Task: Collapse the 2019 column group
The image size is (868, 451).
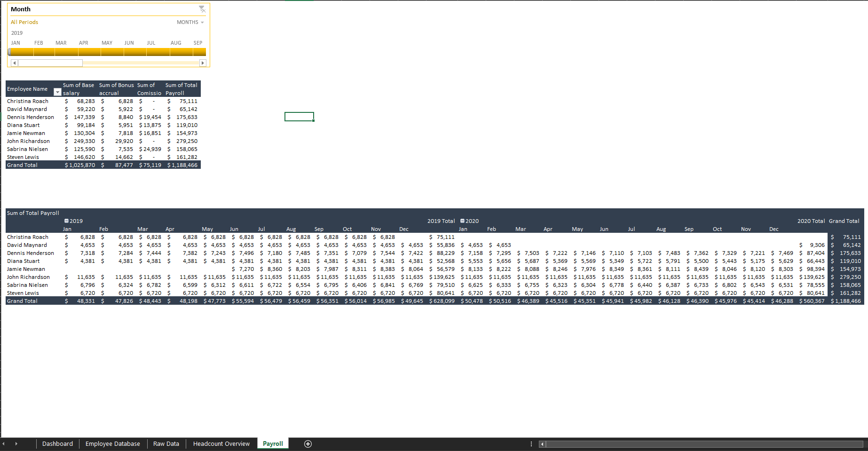Action: coord(66,221)
